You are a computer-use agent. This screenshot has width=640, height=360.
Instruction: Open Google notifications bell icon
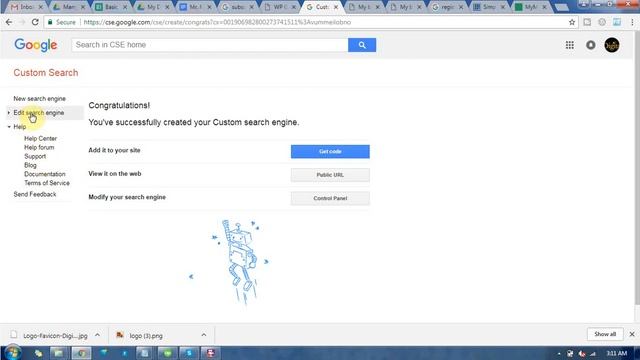591,45
